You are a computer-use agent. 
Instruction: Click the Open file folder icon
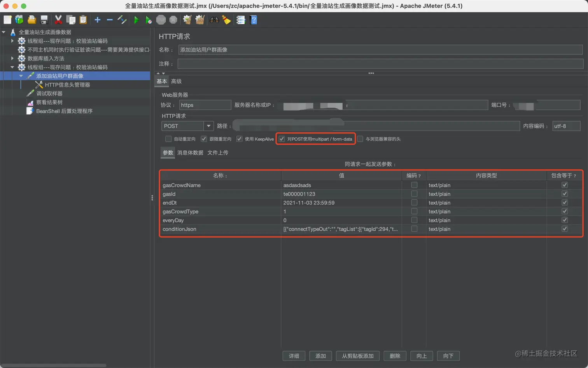click(32, 19)
